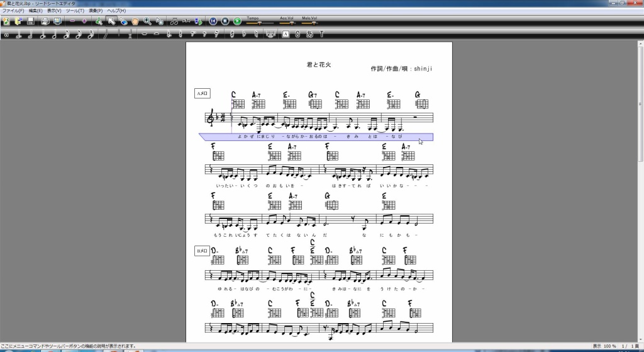Pick the flat accidental symbol
Image resolution: width=644 pixels, height=352 pixels.
point(243,34)
